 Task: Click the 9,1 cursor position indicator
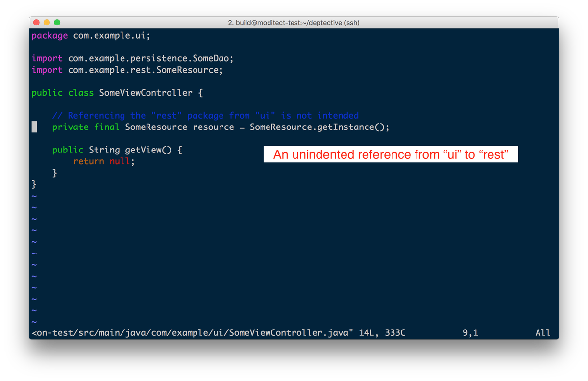471,332
